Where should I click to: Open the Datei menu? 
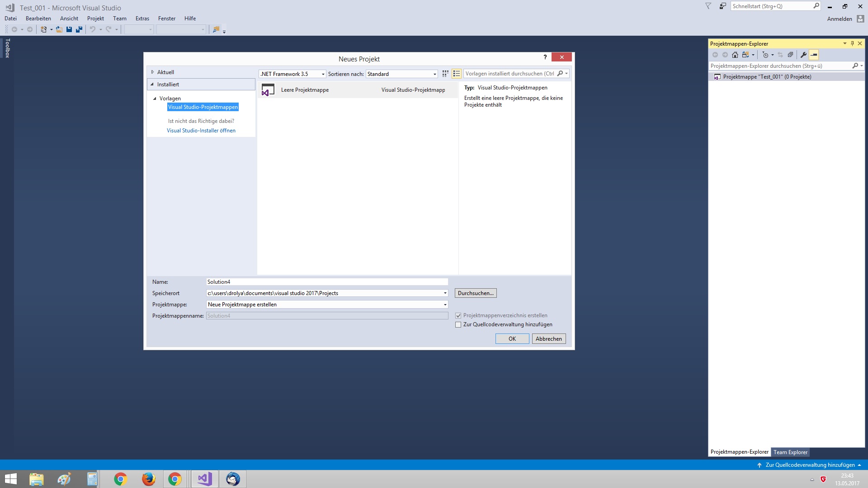(x=10, y=19)
